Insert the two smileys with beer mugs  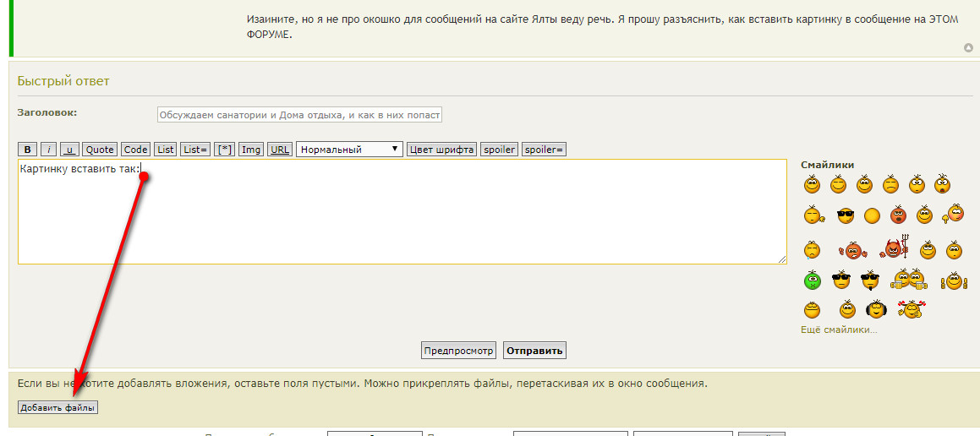909,279
